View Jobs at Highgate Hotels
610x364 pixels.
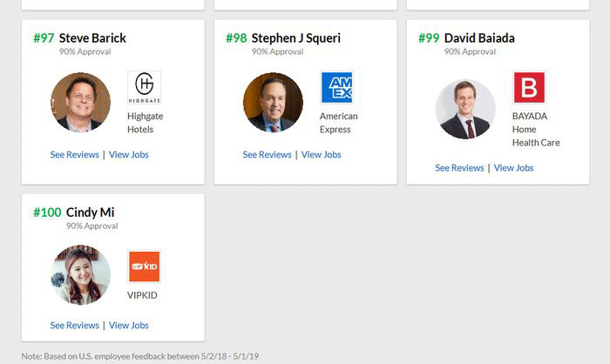[129, 155]
